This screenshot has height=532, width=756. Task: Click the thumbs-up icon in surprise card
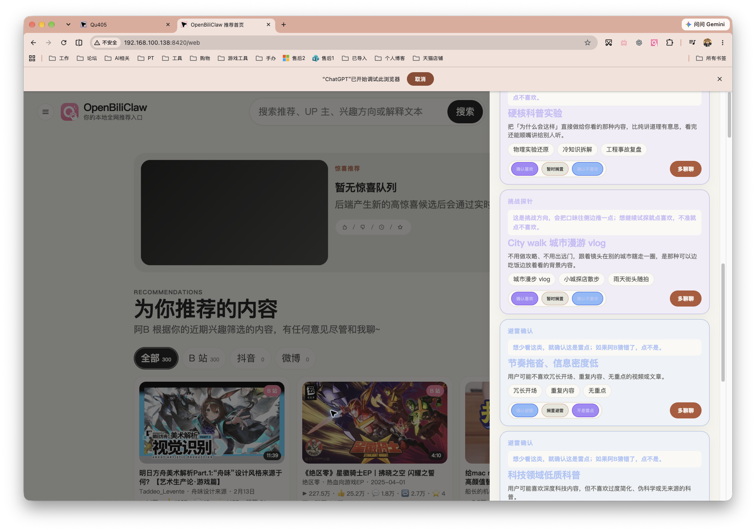click(x=345, y=227)
